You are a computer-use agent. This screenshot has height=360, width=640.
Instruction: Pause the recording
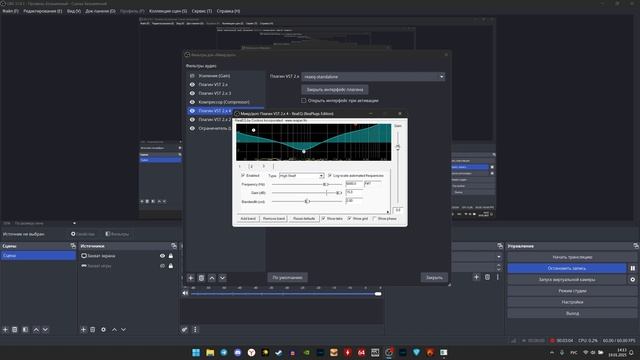click(633, 268)
